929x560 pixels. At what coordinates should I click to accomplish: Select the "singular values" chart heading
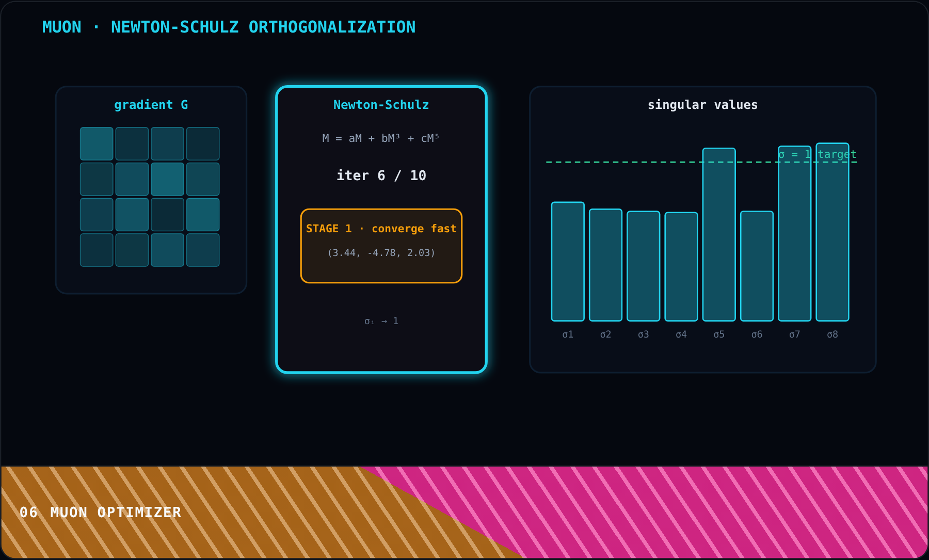[703, 105]
